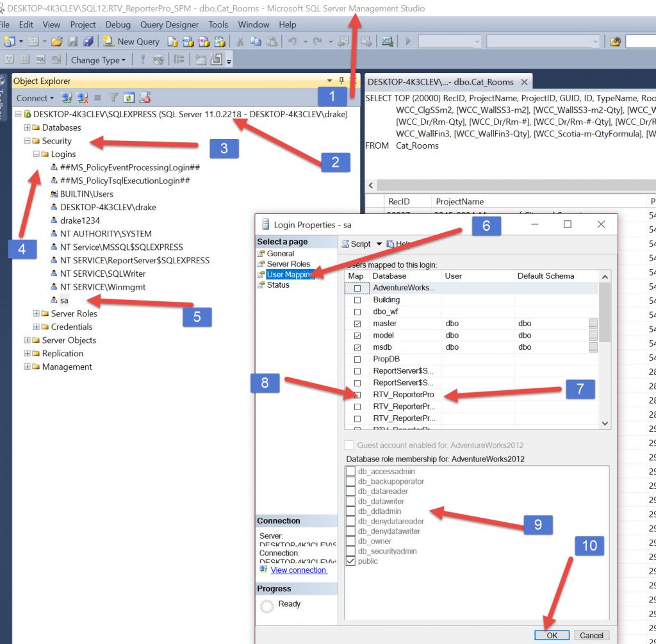Image resolution: width=656 pixels, height=644 pixels.
Task: Select the General page in Login Properties
Action: (281, 253)
